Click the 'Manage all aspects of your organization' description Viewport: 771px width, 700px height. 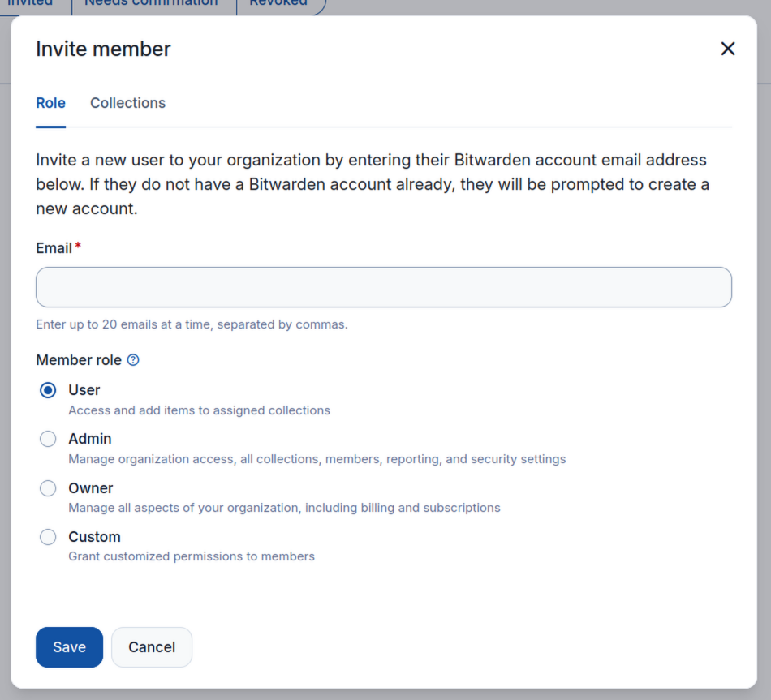pos(284,508)
